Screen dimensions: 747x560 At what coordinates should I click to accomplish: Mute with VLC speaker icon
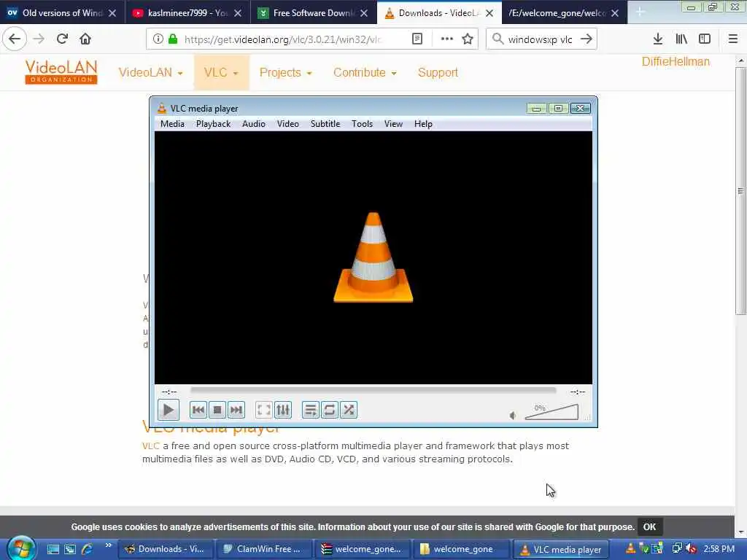click(513, 415)
